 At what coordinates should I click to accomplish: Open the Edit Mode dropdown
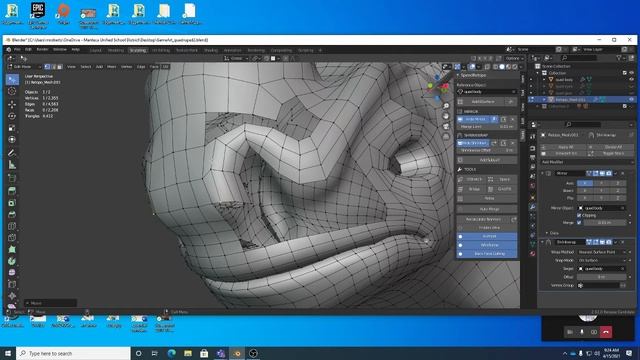click(x=25, y=67)
